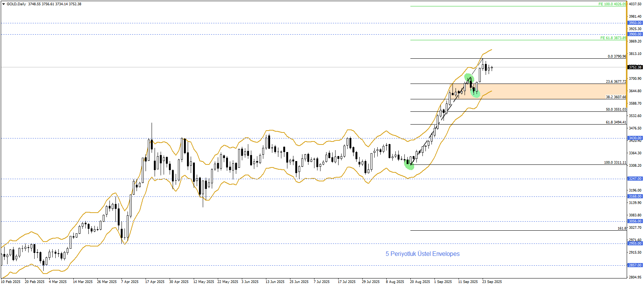644x286 pixels.
Task: Click the '25 Jun 2025' date on time axis
Action: pyautogui.click(x=299, y=282)
